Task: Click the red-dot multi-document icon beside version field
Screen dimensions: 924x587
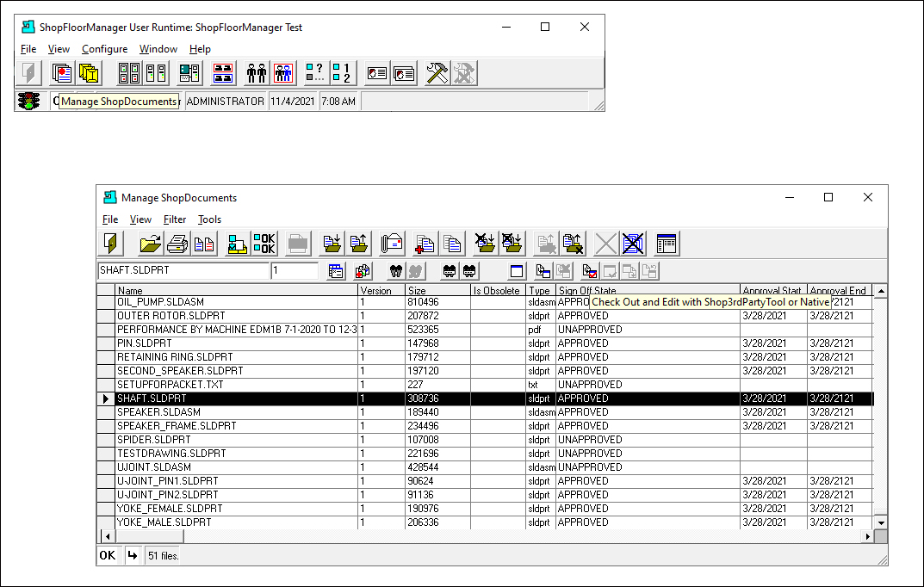Action: (x=363, y=271)
